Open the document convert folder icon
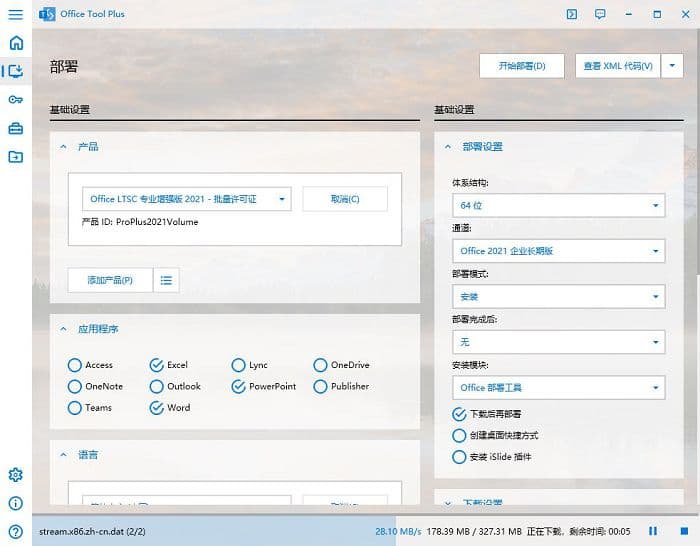This screenshot has width=700, height=546. (16, 157)
